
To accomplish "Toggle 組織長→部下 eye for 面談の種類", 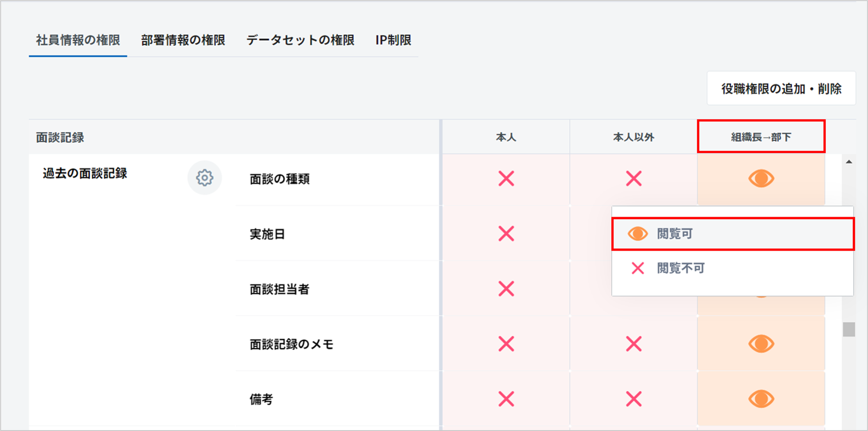I will click(761, 178).
